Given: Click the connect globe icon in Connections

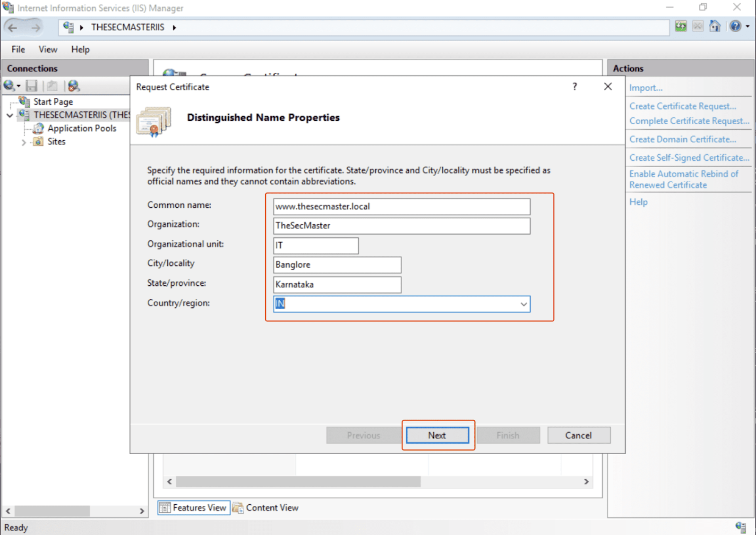Looking at the screenshot, I should pos(9,85).
